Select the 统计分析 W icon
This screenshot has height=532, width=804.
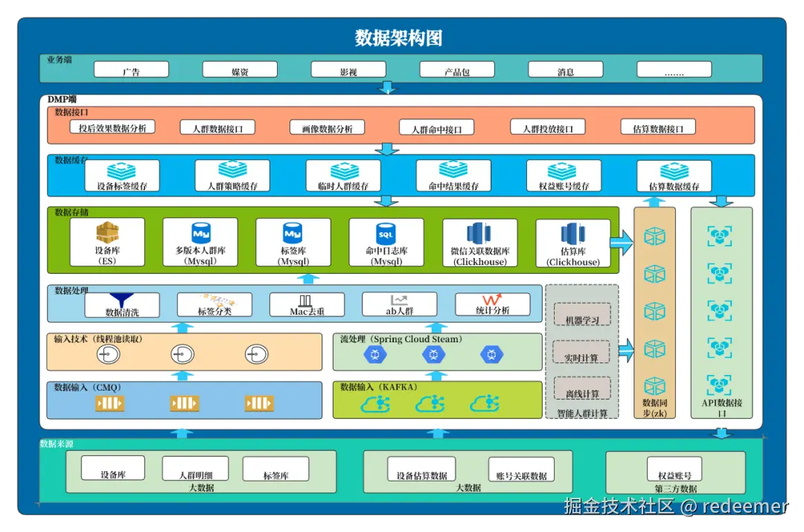492,299
